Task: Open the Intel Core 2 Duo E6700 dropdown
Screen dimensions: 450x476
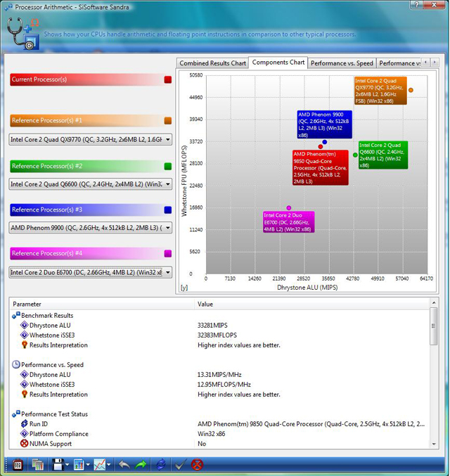Action: [91, 272]
